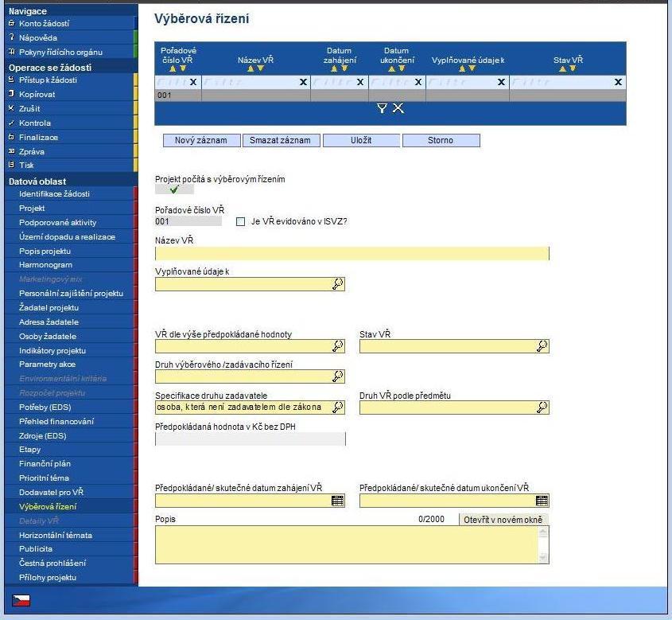Click the Kontrola checkmark icon
Image resolution: width=672 pixels, height=620 pixels.
(12, 123)
